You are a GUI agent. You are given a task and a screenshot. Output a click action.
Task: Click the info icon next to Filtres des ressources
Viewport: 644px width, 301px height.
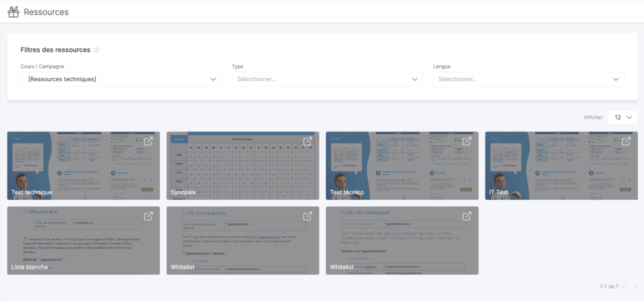[96, 50]
